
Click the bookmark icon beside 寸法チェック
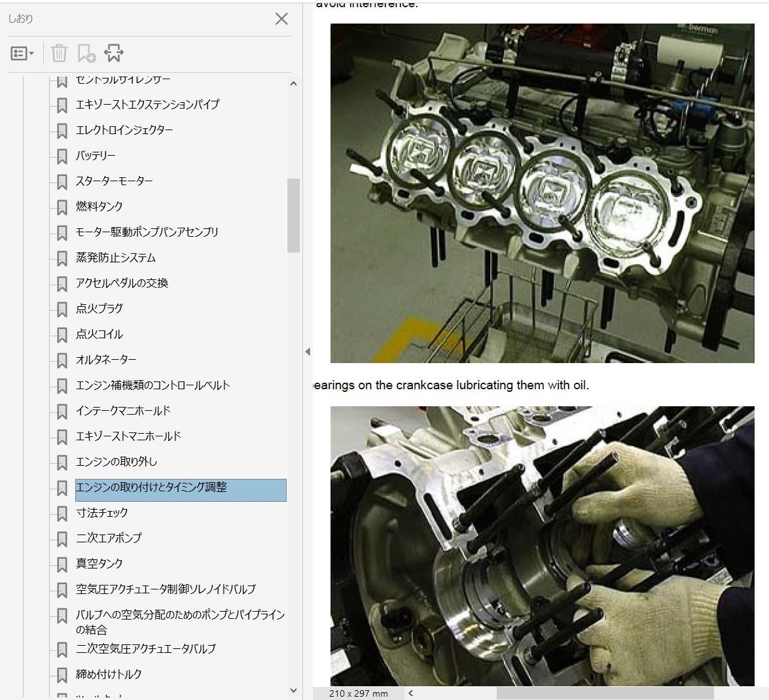pos(62,514)
